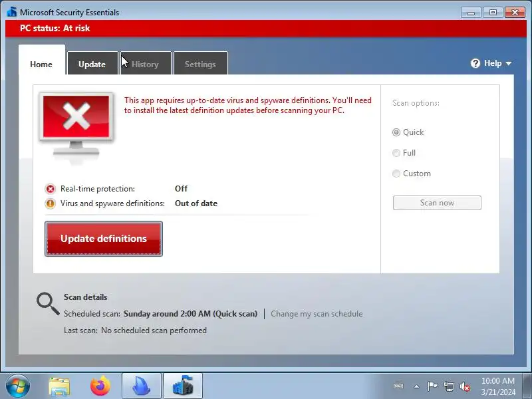Close the Security Essentials window
The width and height of the screenshot is (532, 399).
pyautogui.click(x=515, y=13)
